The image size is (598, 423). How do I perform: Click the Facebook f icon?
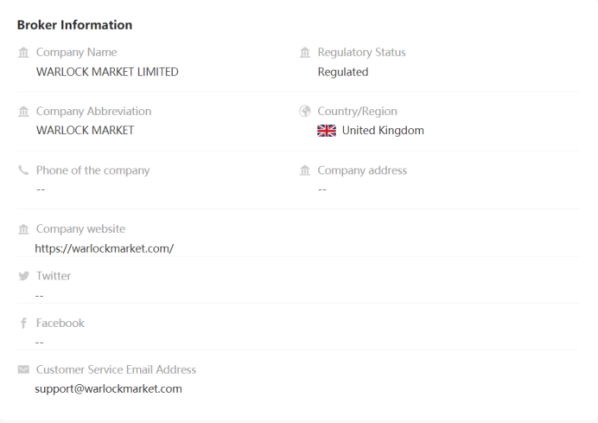click(x=24, y=323)
